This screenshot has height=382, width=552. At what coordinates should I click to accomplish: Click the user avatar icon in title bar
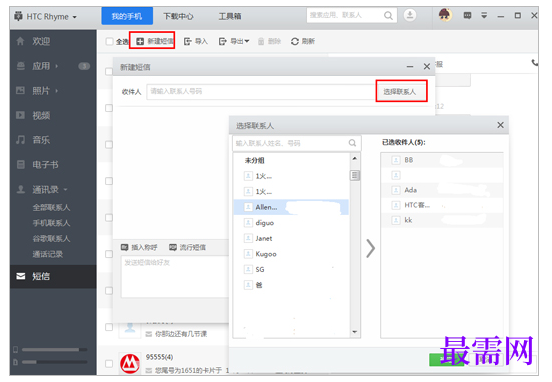[x=445, y=15]
